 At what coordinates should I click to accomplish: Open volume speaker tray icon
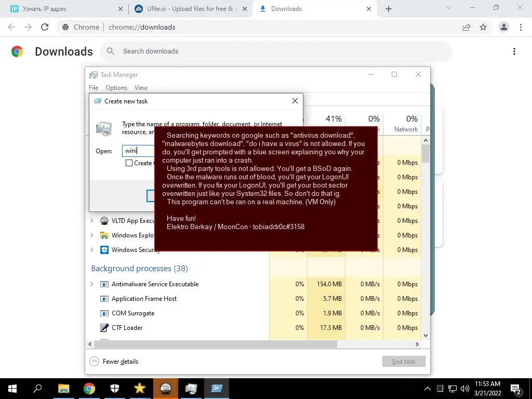[x=465, y=389]
